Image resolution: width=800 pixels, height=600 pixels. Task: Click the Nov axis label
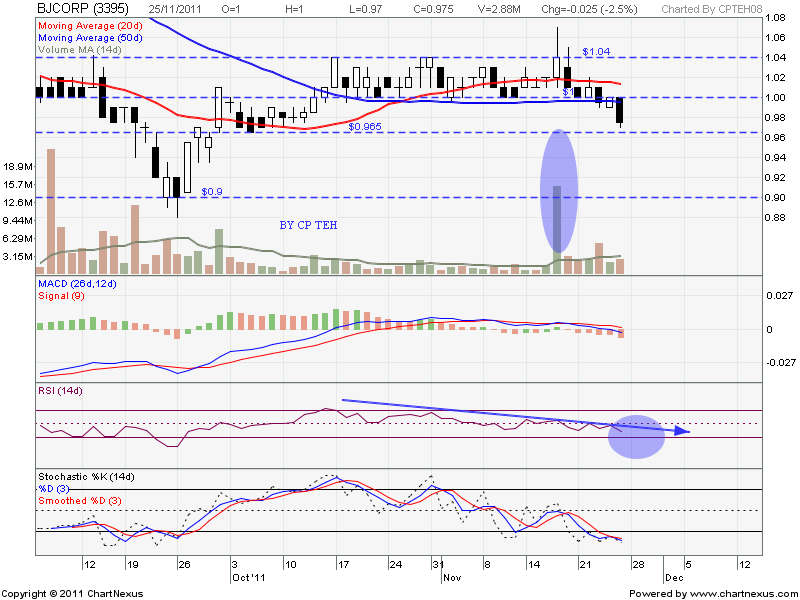[452, 577]
